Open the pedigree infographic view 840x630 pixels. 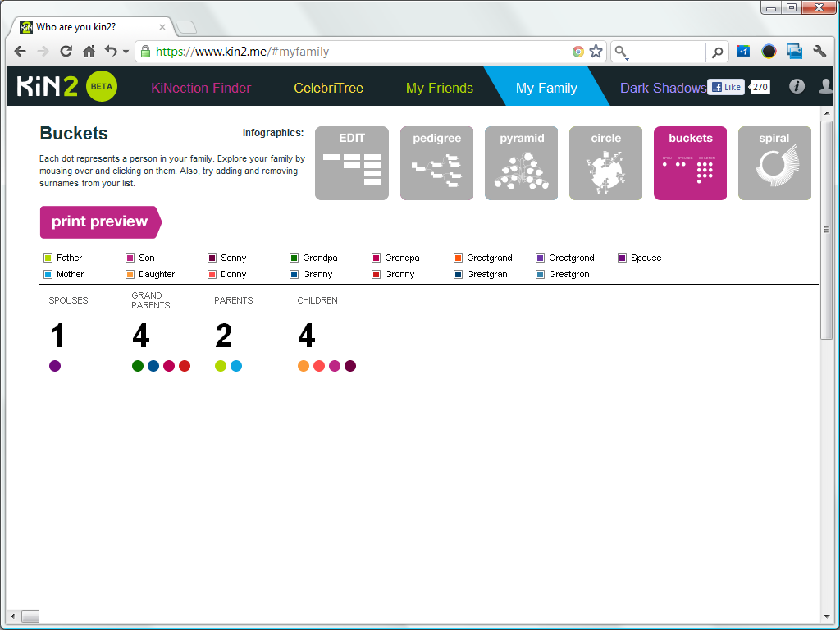point(436,163)
